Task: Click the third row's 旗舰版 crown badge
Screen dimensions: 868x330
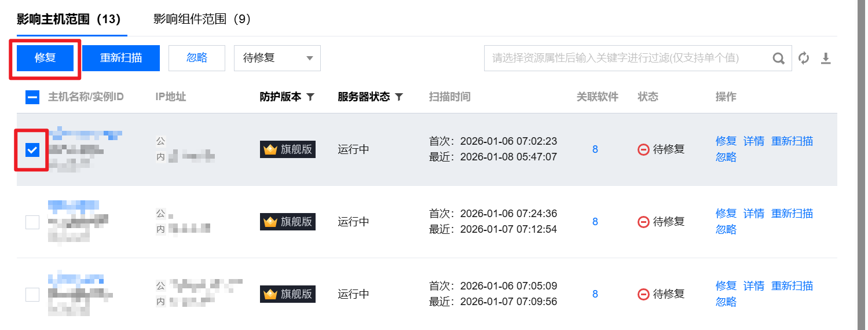Action: pos(288,294)
